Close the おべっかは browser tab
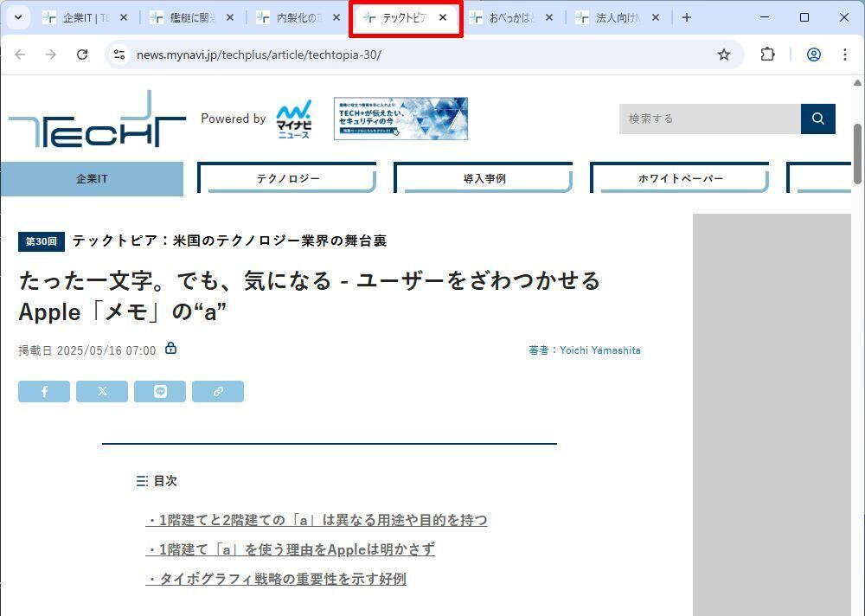The width and height of the screenshot is (865, 616). click(549, 17)
